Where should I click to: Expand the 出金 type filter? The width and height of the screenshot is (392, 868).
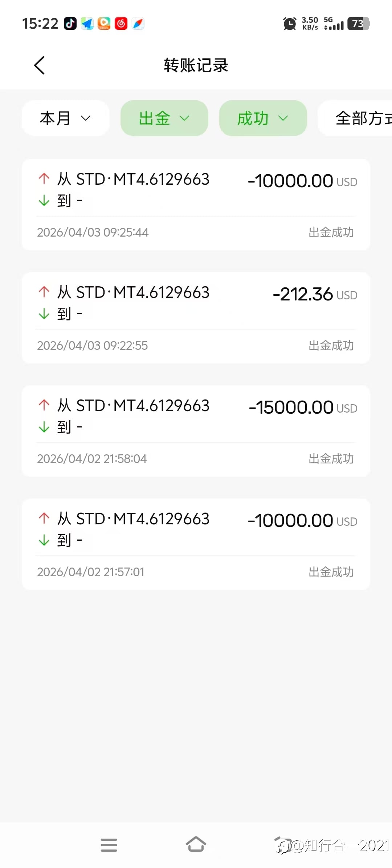[164, 118]
